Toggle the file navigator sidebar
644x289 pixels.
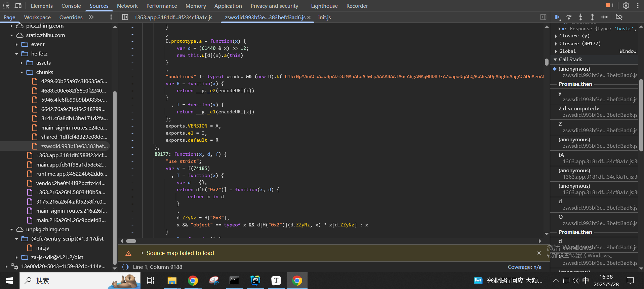pos(125,17)
